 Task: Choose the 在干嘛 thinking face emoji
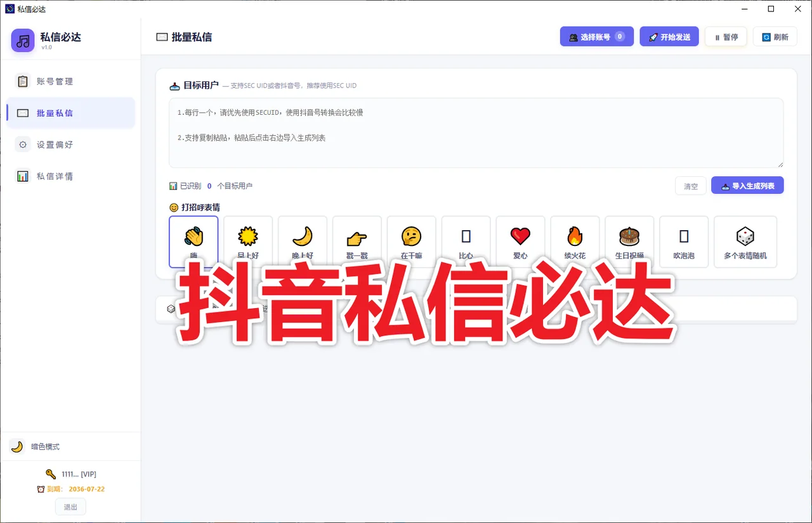[x=412, y=242]
